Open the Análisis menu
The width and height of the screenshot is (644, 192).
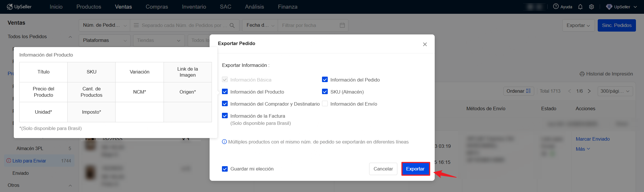pos(254,7)
